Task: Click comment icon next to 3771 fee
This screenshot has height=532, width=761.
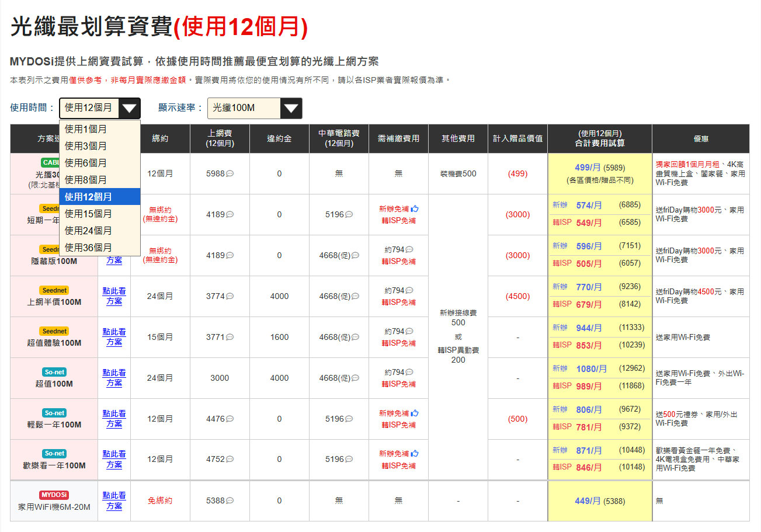Action: point(230,338)
